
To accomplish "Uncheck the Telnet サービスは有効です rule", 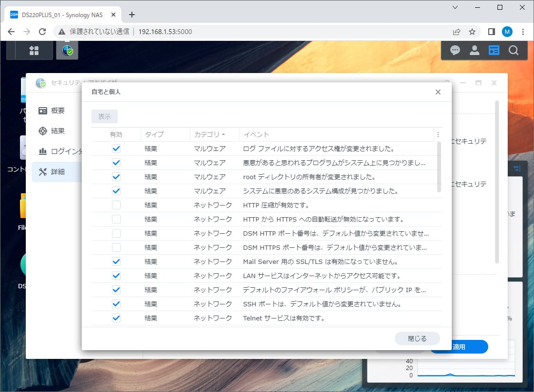I will 116,318.
